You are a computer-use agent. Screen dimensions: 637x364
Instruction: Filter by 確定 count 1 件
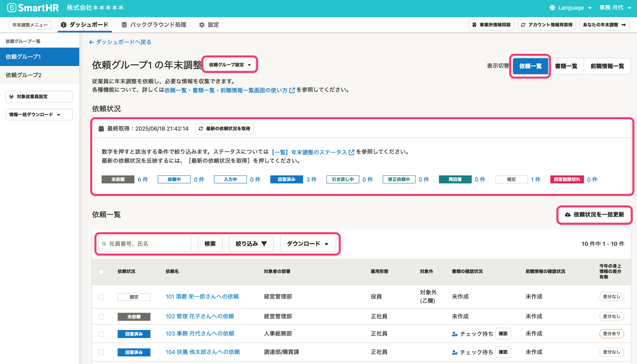pyautogui.click(x=536, y=180)
